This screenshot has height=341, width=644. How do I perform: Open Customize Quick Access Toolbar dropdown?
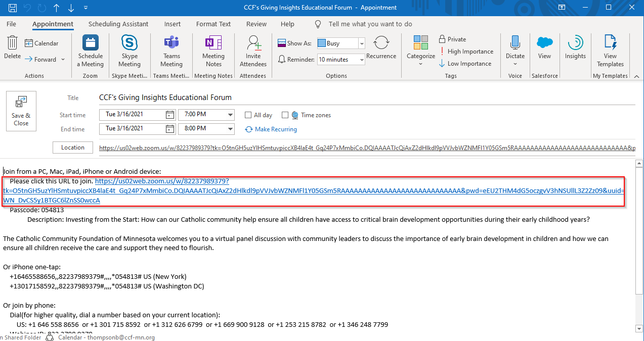pyautogui.click(x=85, y=8)
